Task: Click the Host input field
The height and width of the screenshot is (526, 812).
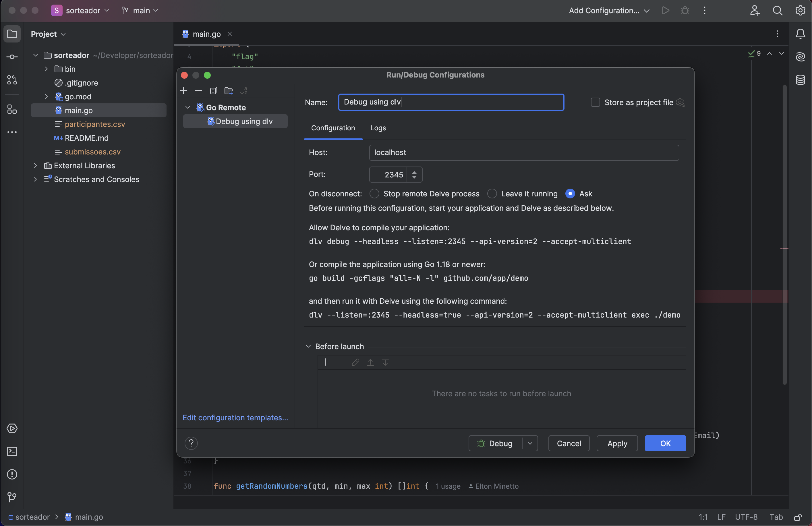Action: pyautogui.click(x=524, y=152)
